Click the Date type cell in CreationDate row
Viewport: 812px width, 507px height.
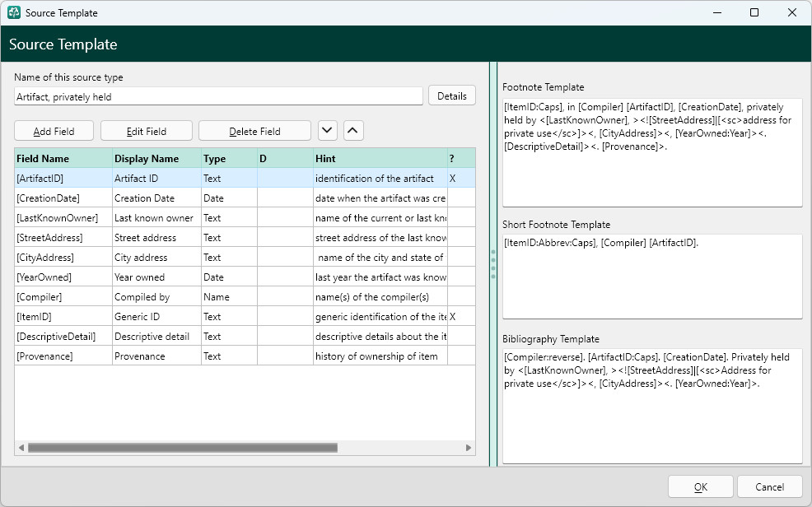click(230, 198)
